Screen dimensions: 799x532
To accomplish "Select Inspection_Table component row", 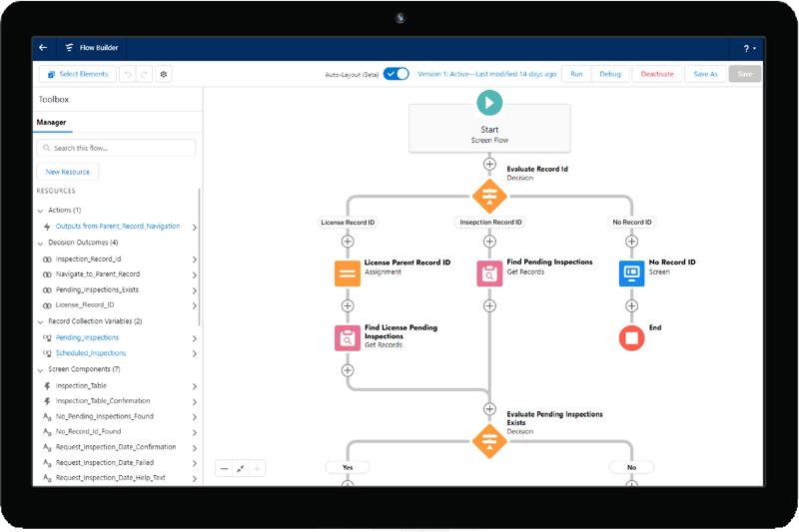I will (x=117, y=386).
